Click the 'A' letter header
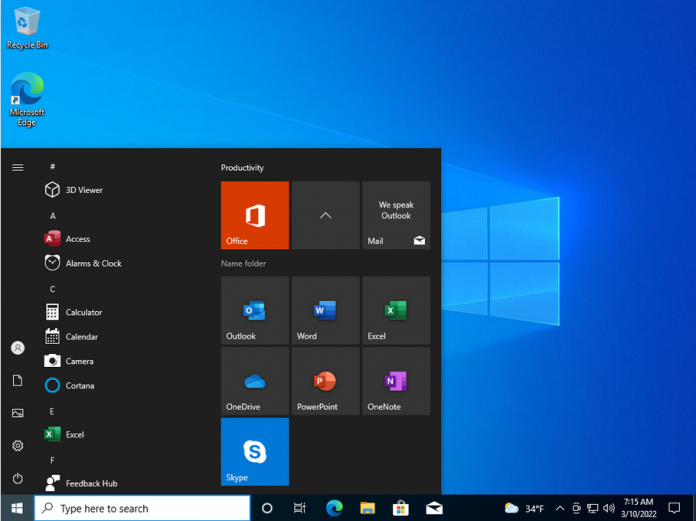The width and height of the screenshot is (696, 521). pos(52,216)
